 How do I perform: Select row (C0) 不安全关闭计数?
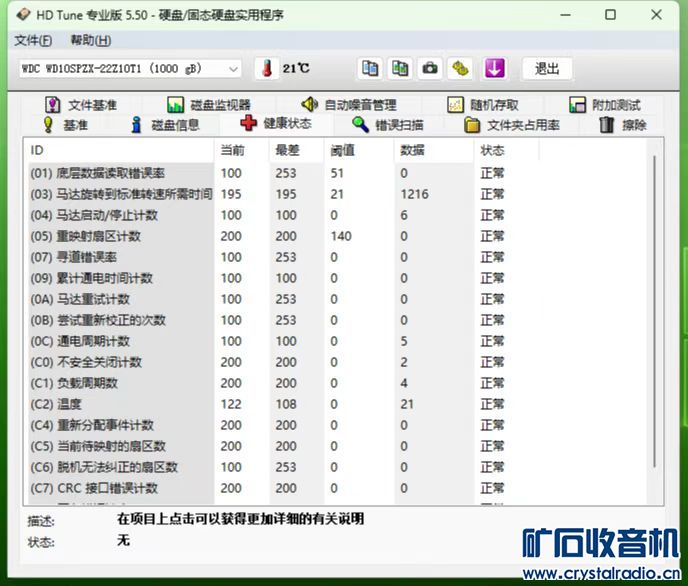click(338, 362)
